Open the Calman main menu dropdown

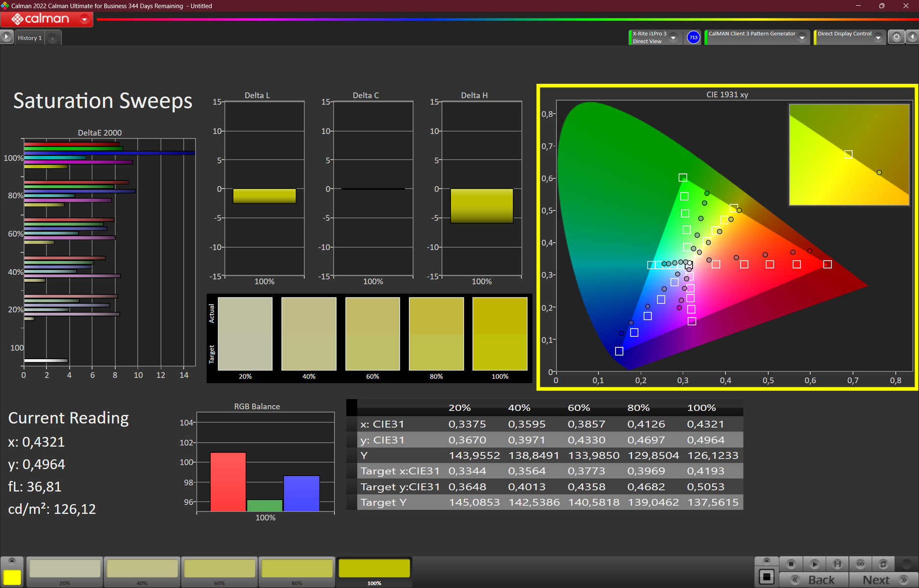coord(84,20)
